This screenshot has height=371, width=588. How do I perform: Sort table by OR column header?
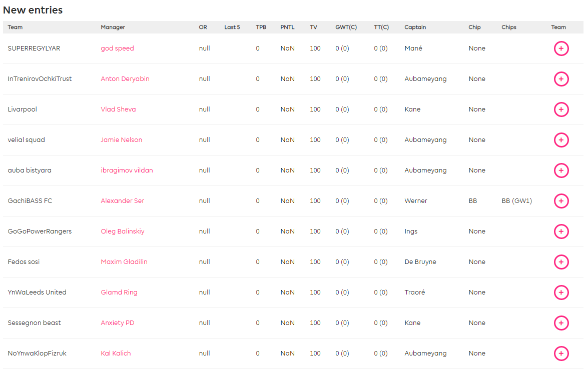coord(203,27)
